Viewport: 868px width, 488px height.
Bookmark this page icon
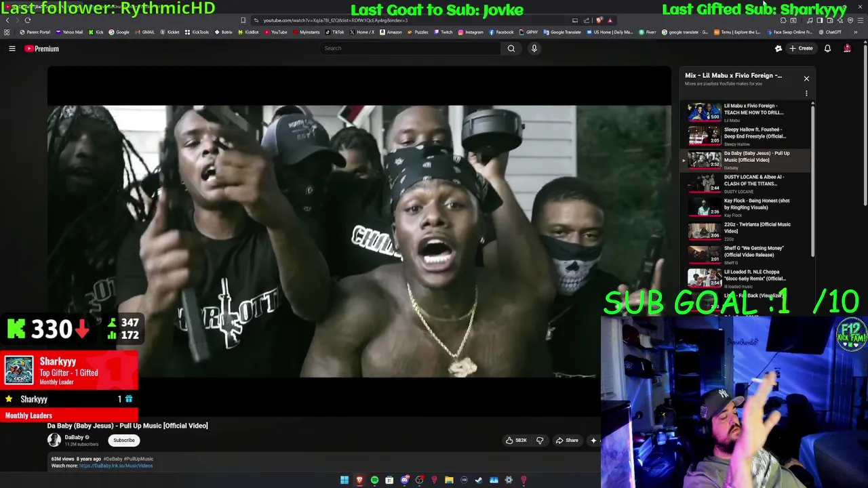(243, 20)
